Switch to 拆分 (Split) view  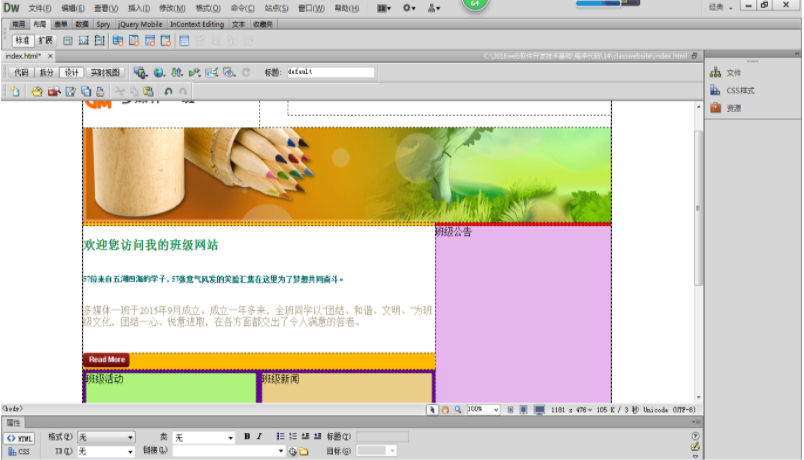[x=46, y=73]
